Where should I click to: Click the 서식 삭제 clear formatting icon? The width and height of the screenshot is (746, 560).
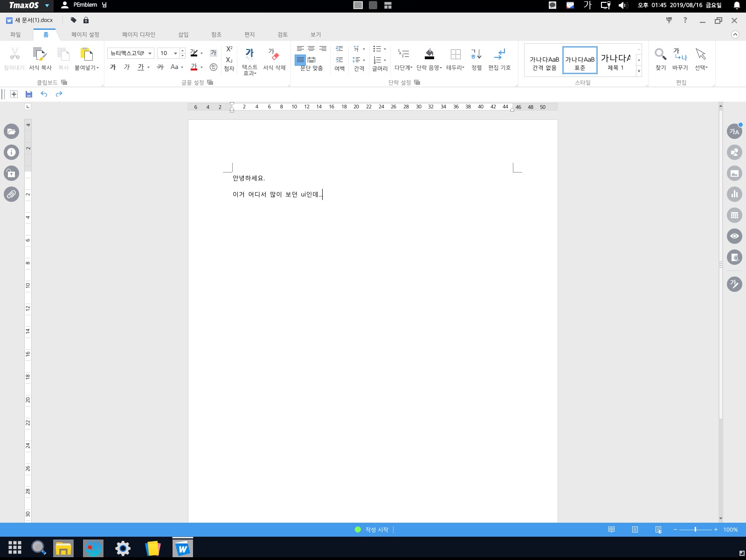point(274,55)
